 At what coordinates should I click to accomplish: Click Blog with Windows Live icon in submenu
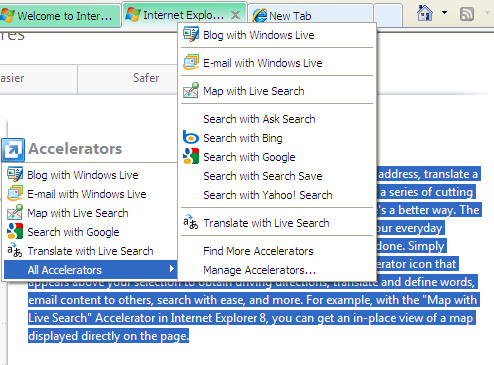tap(191, 35)
